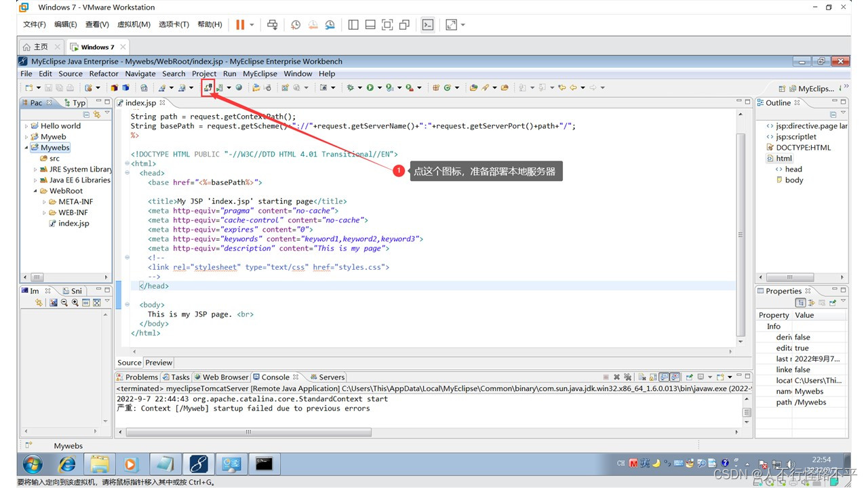868x488 pixels.
Task: Collapse the Mywebs project node
Action: [x=26, y=148]
